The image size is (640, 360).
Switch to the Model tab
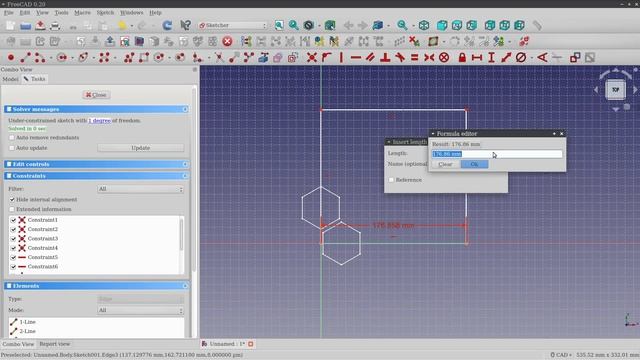tap(10, 79)
